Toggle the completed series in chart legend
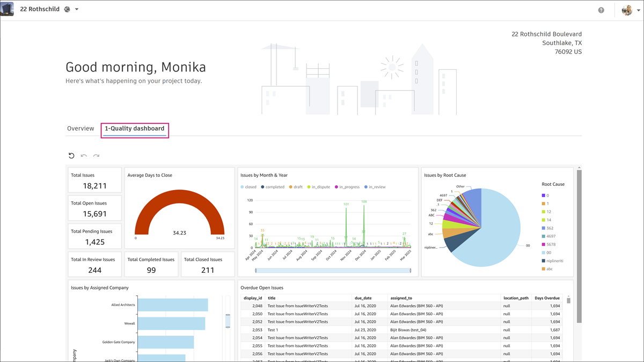 [x=273, y=187]
